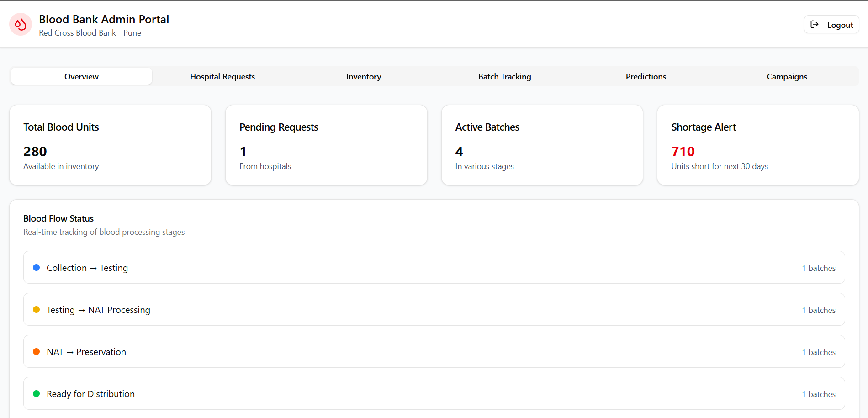Open the Predictions tab
The height and width of the screenshot is (418, 868).
646,76
